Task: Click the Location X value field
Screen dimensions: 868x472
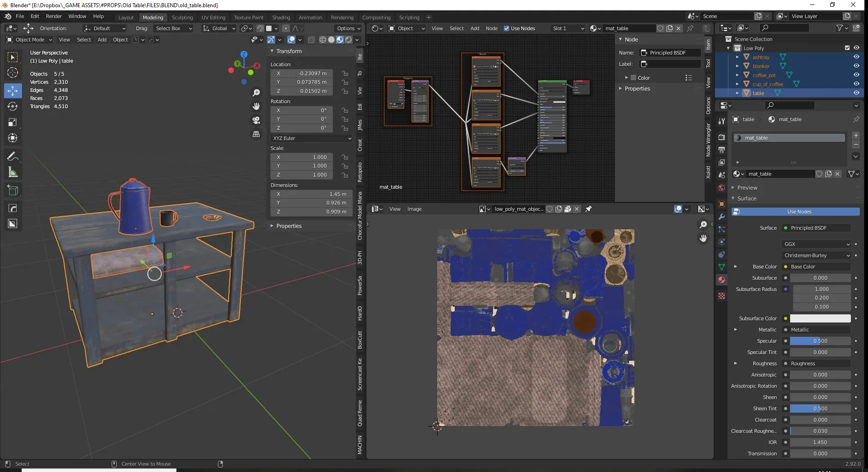Action: tap(302, 73)
